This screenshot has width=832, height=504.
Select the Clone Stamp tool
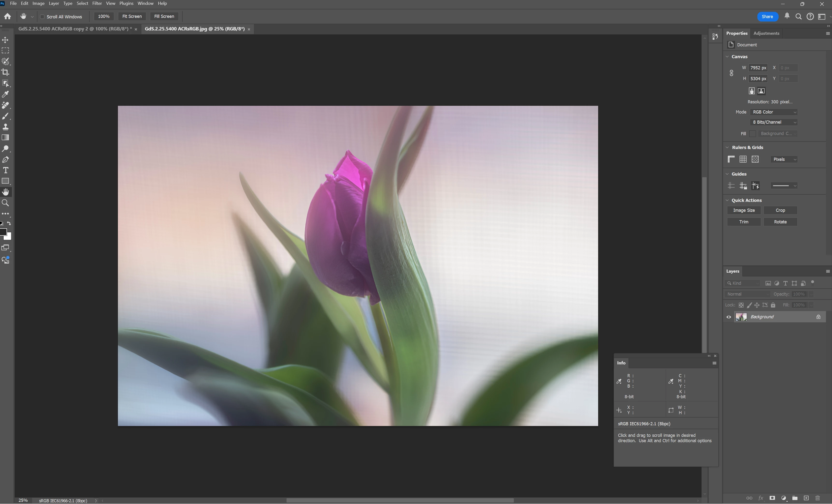point(5,127)
